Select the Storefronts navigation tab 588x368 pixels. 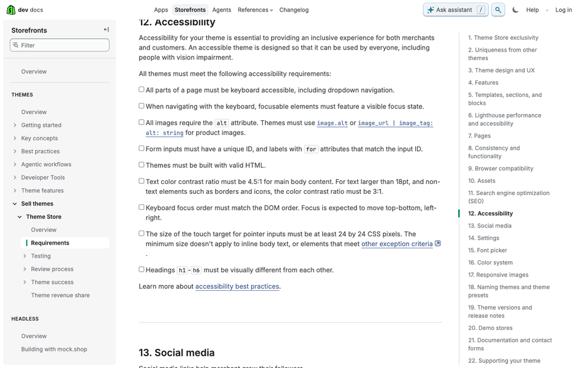tap(190, 10)
